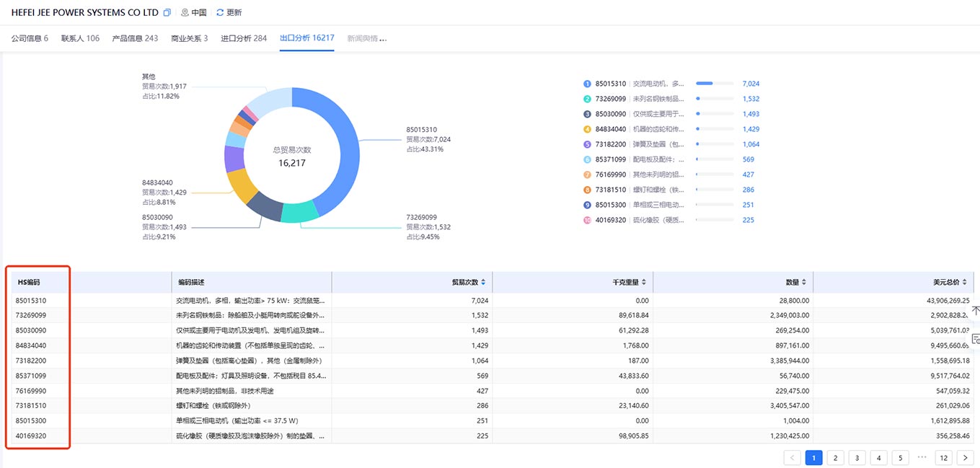980x468 pixels.
Task: Click table cell HS code 85030090
Action: click(x=31, y=330)
